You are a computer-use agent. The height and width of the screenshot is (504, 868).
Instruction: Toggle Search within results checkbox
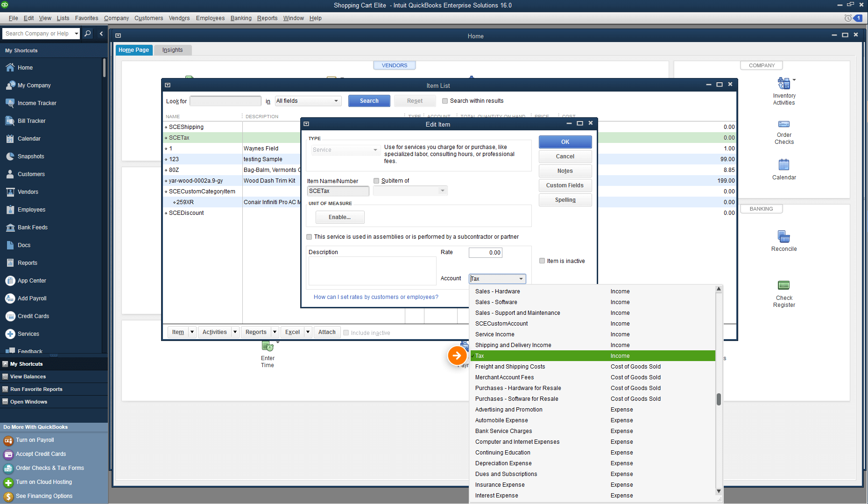pyautogui.click(x=445, y=101)
